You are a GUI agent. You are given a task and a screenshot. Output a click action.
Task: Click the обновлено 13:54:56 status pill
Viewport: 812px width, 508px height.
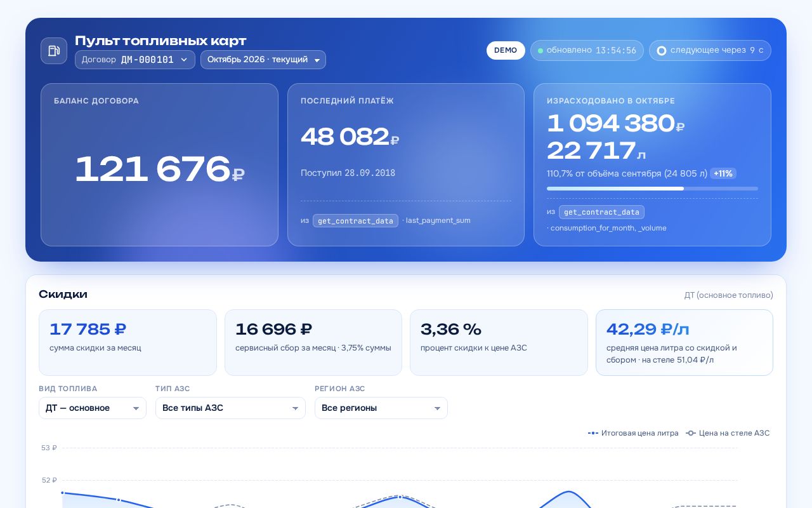[x=587, y=50]
